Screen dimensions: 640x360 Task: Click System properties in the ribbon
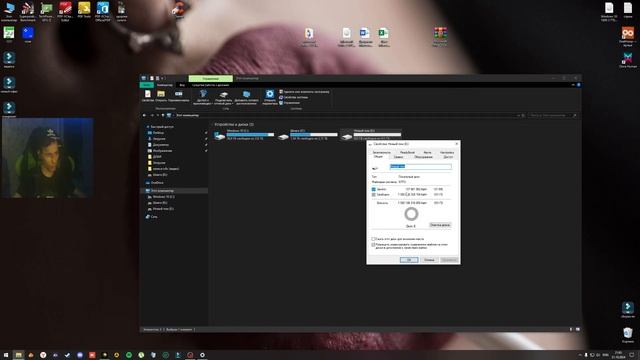pyautogui.click(x=293, y=97)
